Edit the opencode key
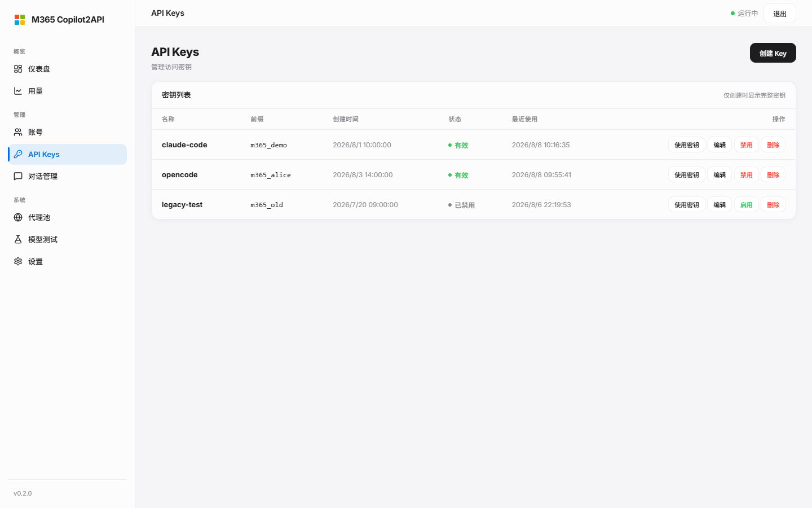The width and height of the screenshot is (812, 508). pyautogui.click(x=720, y=175)
